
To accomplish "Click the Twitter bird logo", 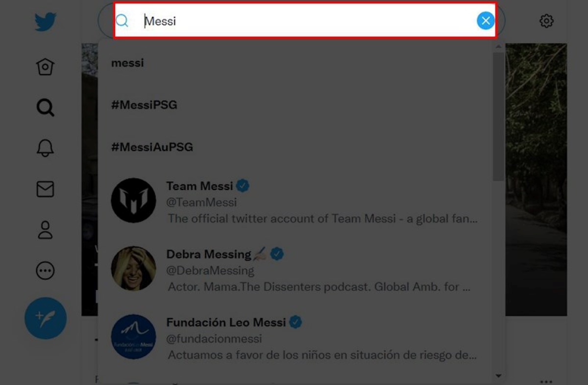I will pyautogui.click(x=46, y=22).
